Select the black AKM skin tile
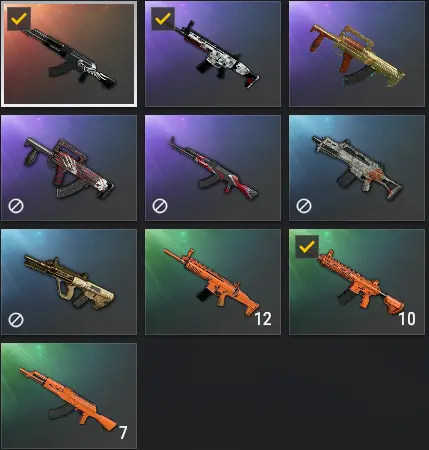This screenshot has height=450, width=429. point(69,54)
